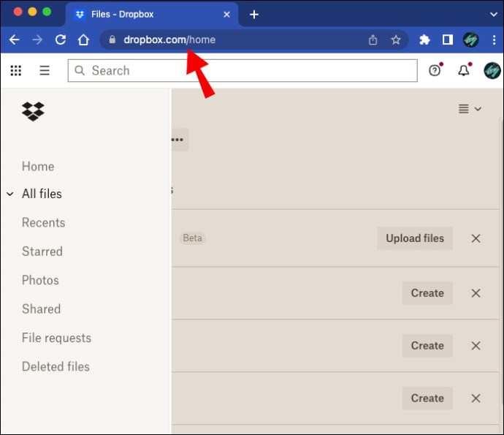The width and height of the screenshot is (504, 435).
Task: Collapse the All files tree chevron
Action: [x=10, y=194]
